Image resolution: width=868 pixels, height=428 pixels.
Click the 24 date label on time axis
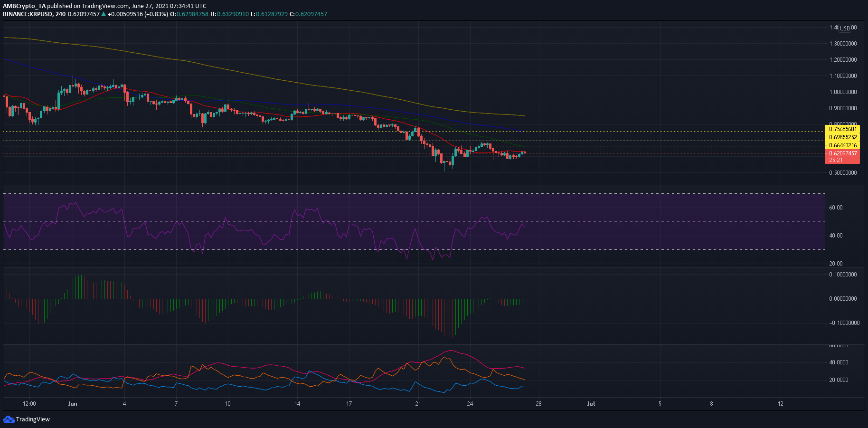point(470,404)
